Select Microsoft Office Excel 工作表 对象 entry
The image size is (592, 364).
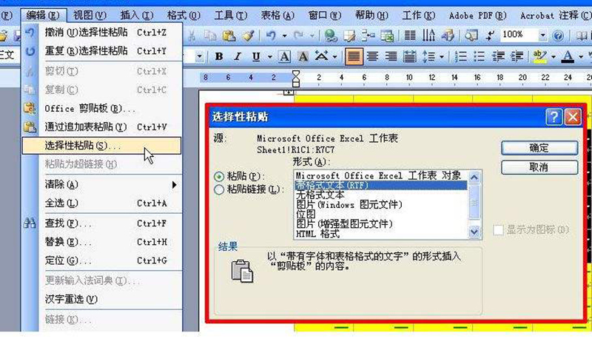(380, 175)
